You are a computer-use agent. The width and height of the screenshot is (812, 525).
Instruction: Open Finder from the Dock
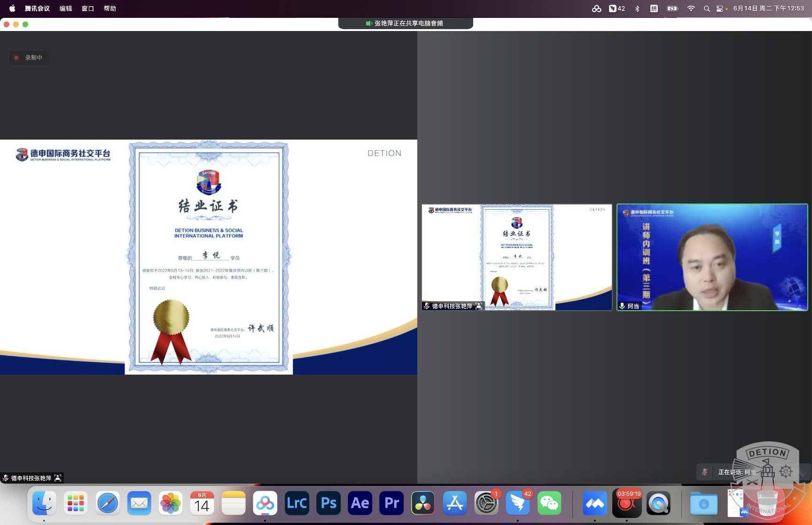click(44, 503)
